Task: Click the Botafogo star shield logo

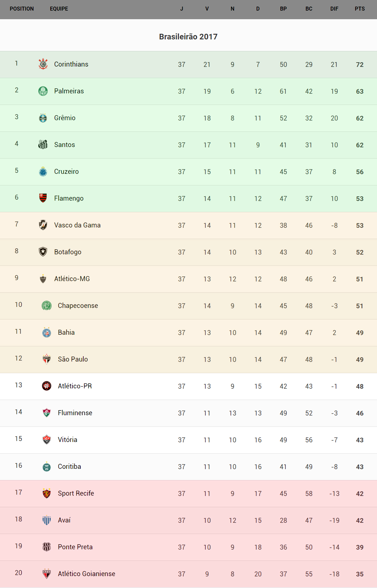Action: point(43,252)
